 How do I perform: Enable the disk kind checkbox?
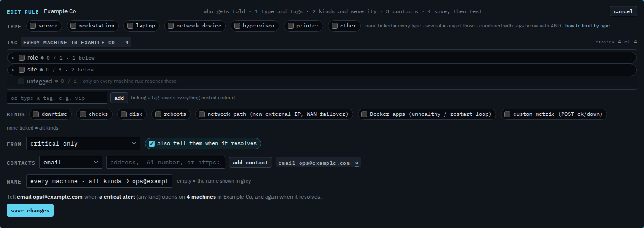tap(123, 114)
